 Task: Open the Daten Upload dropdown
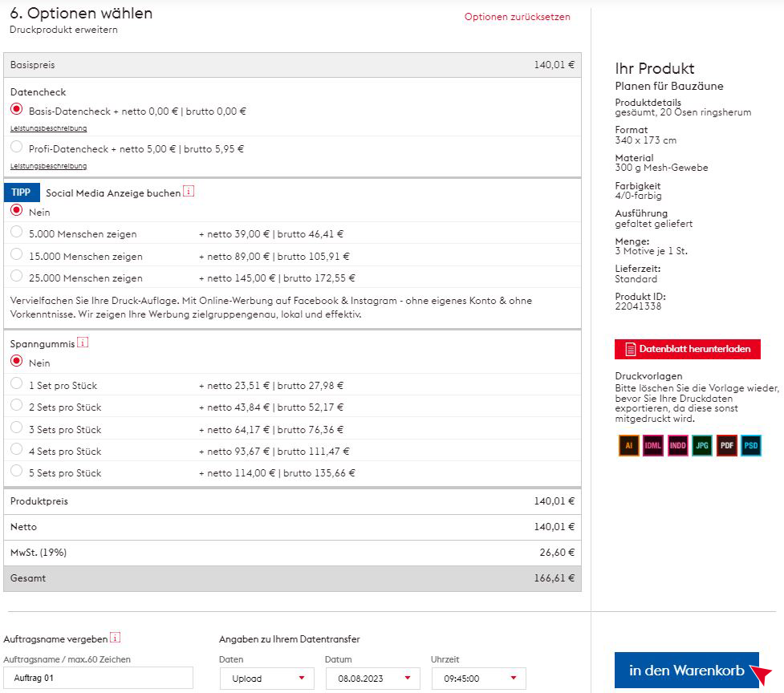click(x=266, y=679)
